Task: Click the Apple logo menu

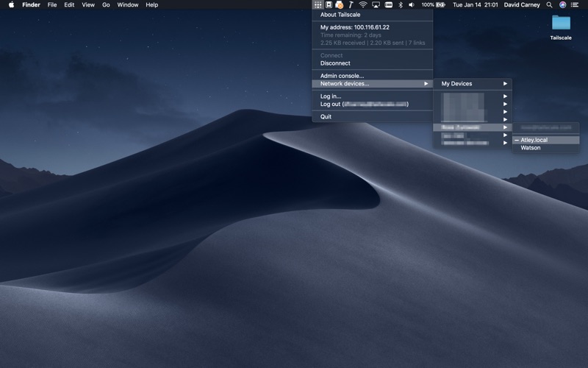Action: click(x=11, y=4)
